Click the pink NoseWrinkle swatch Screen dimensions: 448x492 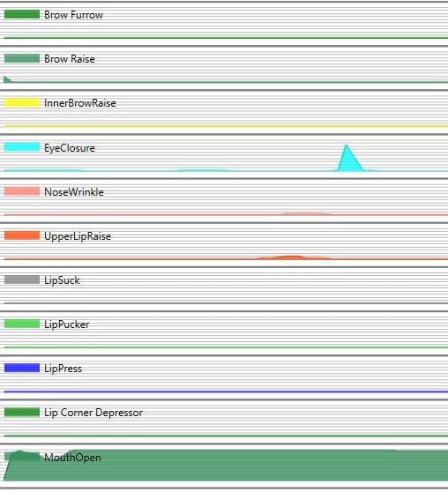(22, 191)
